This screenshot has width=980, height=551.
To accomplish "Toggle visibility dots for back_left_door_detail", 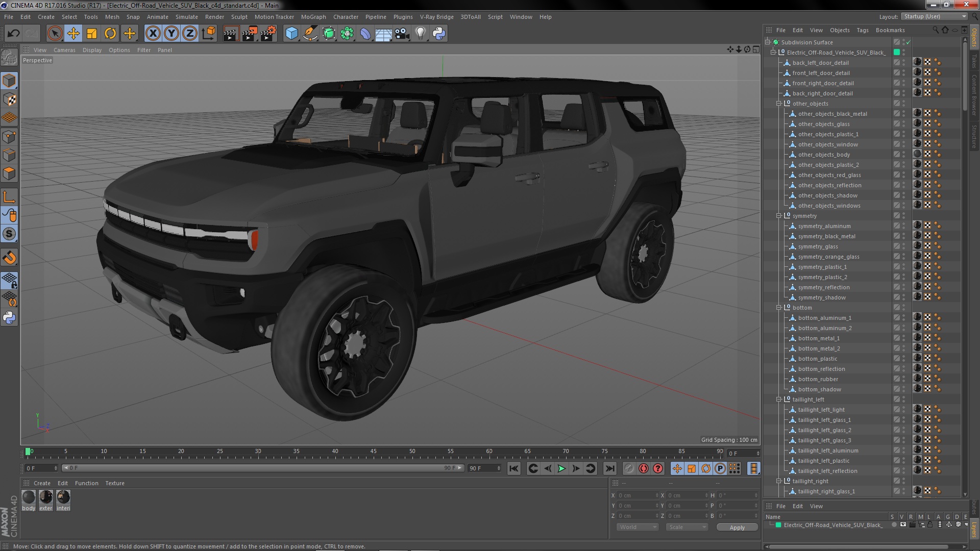I will pos(903,63).
